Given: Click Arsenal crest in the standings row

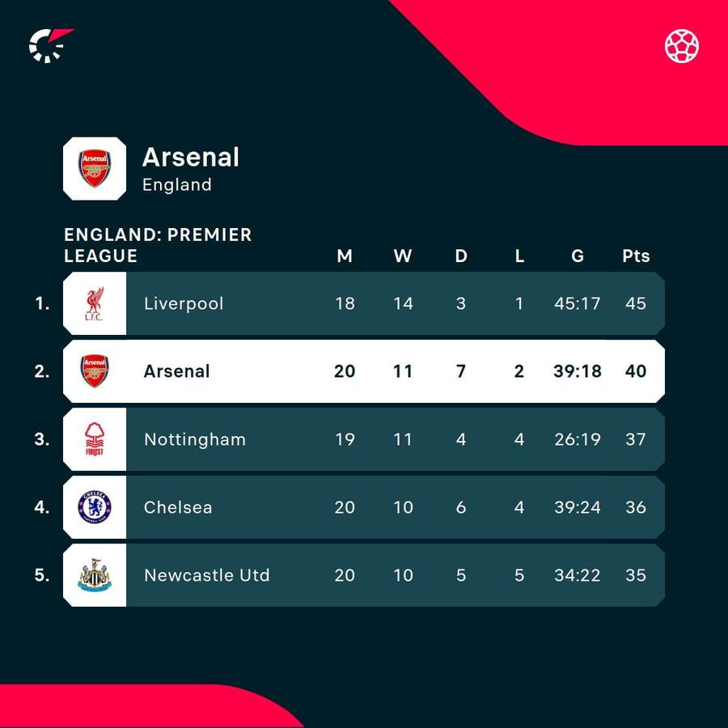Looking at the screenshot, I should coord(95,371).
